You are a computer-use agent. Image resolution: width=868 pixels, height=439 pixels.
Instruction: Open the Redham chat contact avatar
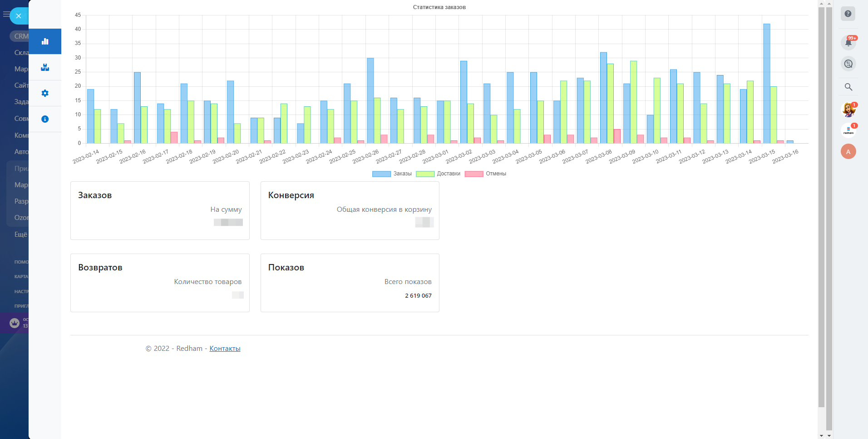click(848, 131)
